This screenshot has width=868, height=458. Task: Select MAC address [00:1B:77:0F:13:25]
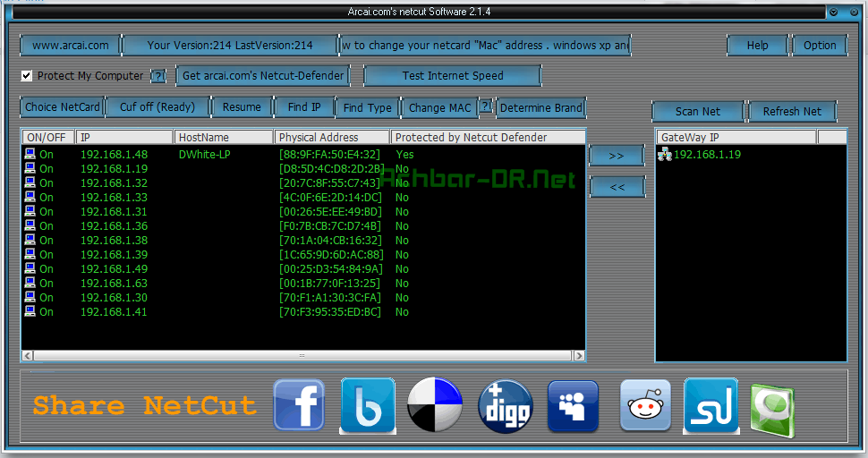click(330, 284)
